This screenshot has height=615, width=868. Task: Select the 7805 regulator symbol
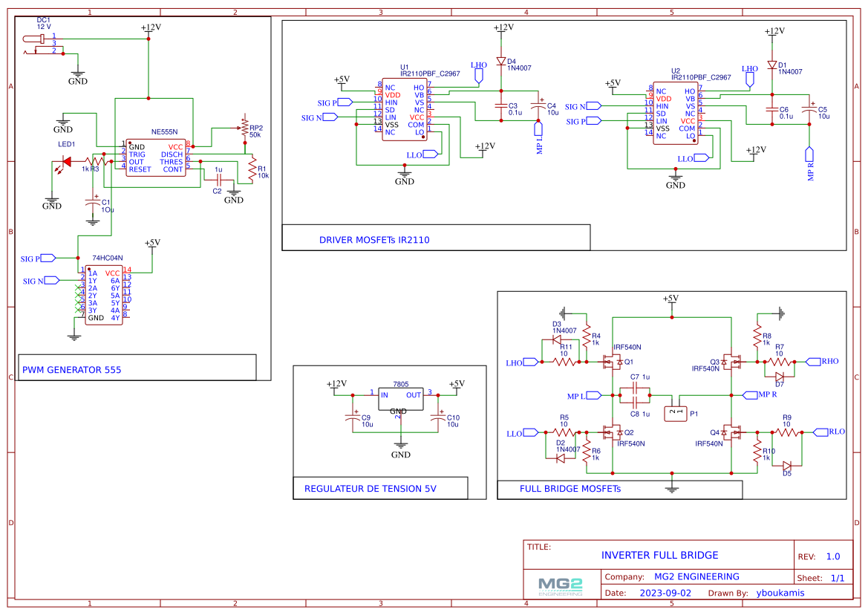pyautogui.click(x=401, y=397)
